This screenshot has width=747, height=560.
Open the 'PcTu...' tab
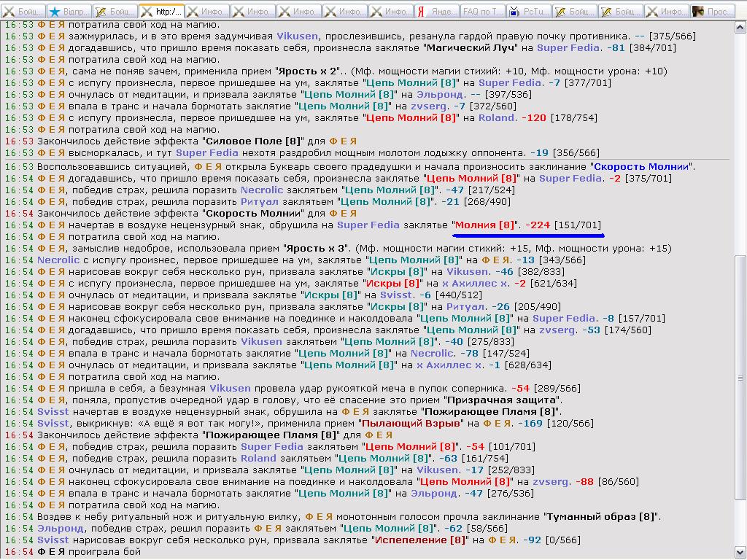pyautogui.click(x=529, y=12)
